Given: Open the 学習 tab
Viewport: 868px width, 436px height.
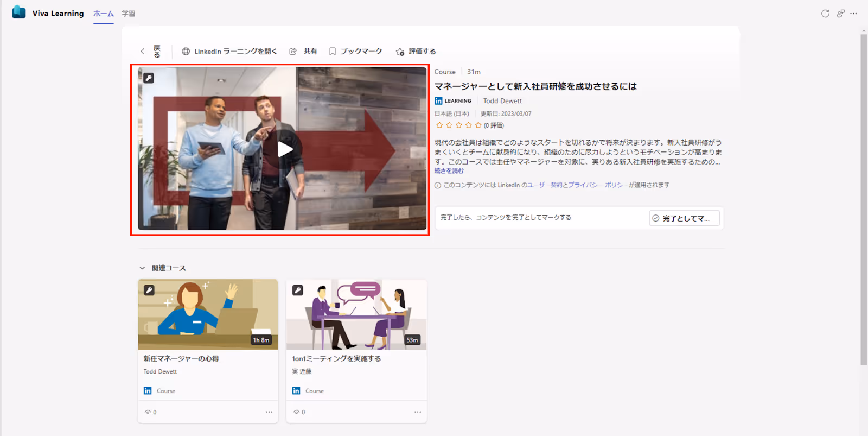Looking at the screenshot, I should (x=129, y=14).
